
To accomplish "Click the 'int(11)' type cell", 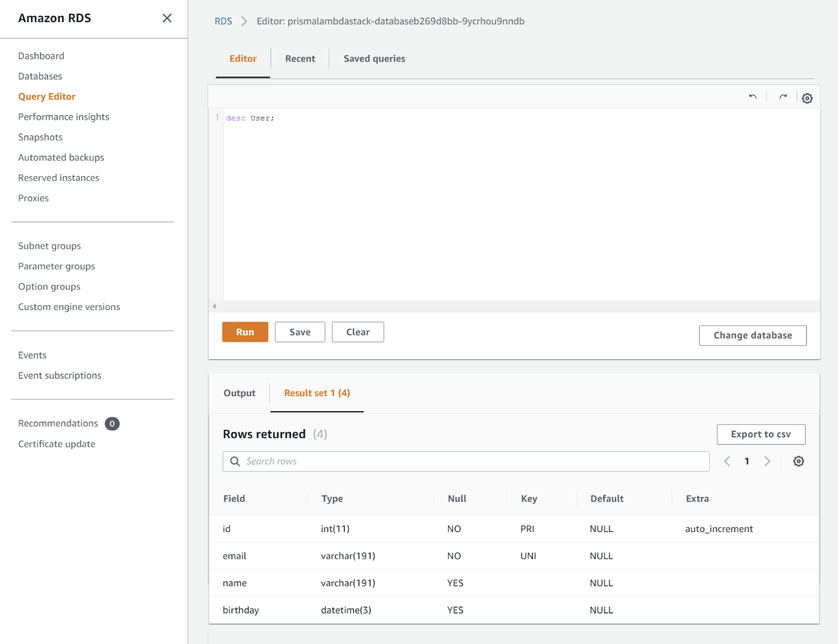I will pyautogui.click(x=335, y=529).
